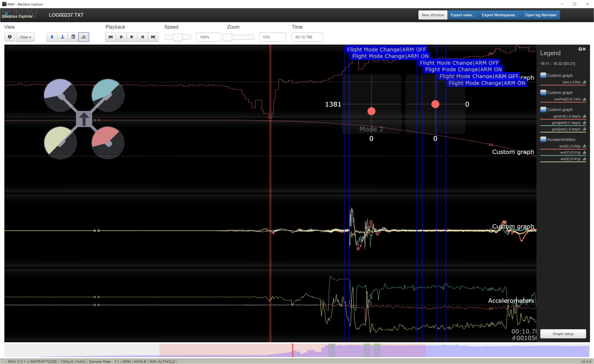Open analyser for acc[X] field
The width and height of the screenshot is (594, 364).
click(x=584, y=146)
